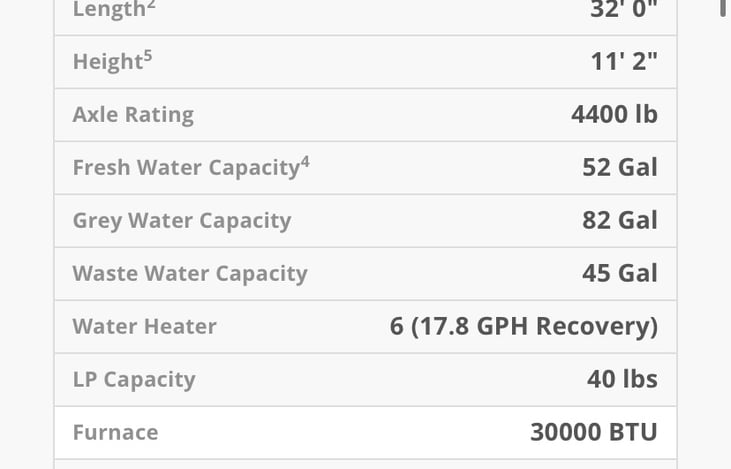Select 6 (17.8 GPH Recovery) value
The height and width of the screenshot is (469, 731).
524,326
